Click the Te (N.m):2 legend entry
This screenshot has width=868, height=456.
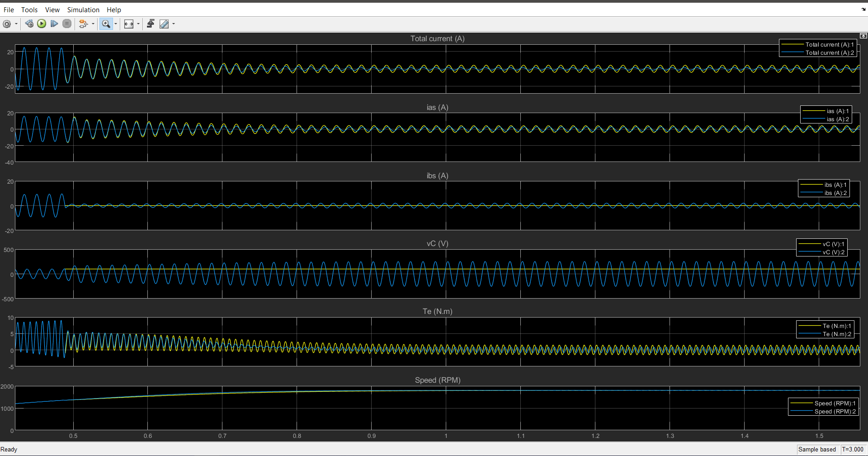(x=836, y=334)
